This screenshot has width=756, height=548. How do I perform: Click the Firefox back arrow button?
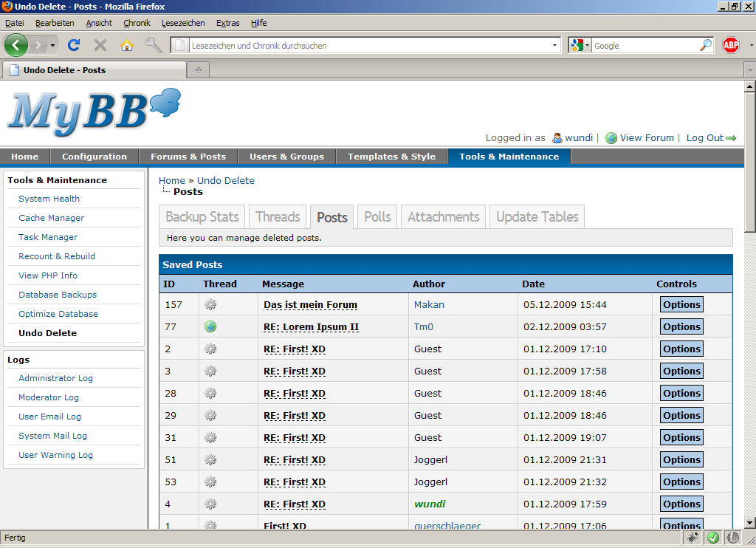[16, 45]
